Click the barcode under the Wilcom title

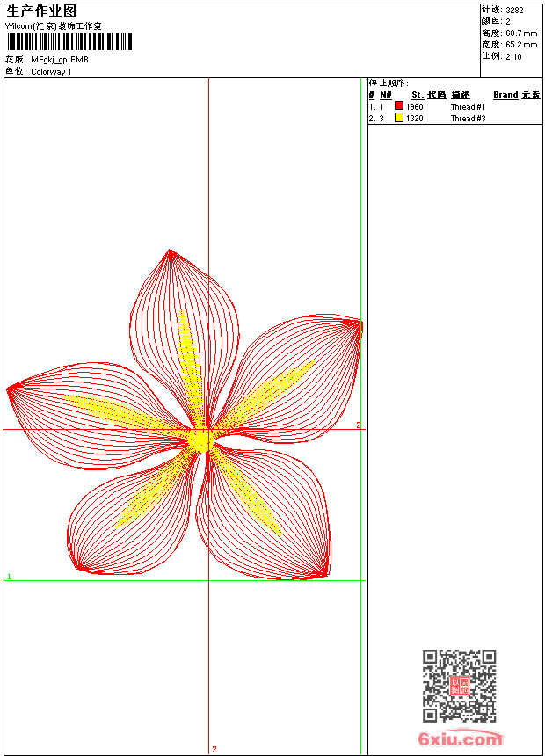click(69, 41)
